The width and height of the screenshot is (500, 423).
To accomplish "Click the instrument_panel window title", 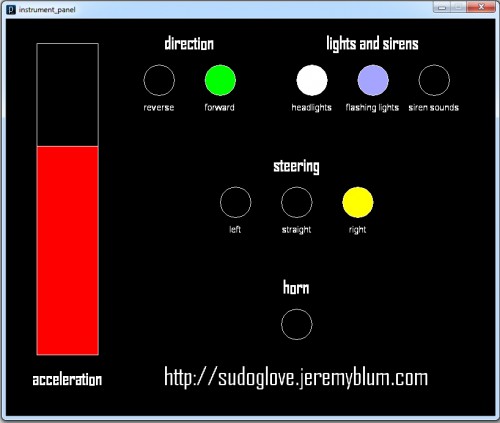I will pyautogui.click(x=47, y=10).
